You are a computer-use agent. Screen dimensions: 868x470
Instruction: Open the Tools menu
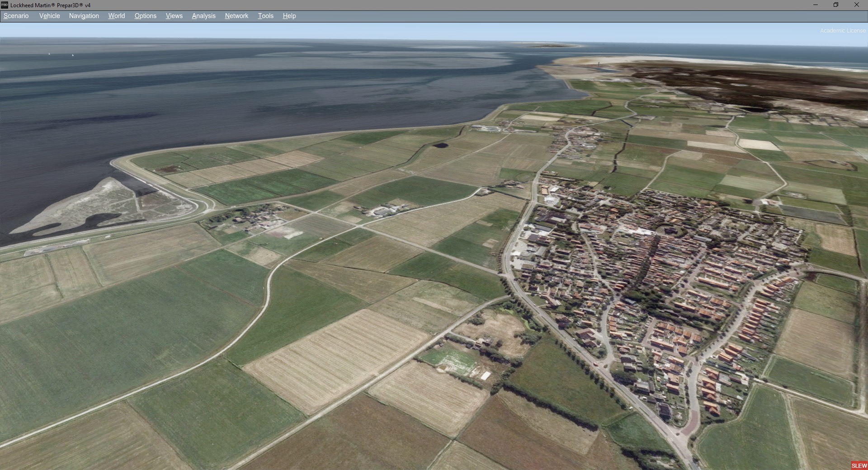266,16
